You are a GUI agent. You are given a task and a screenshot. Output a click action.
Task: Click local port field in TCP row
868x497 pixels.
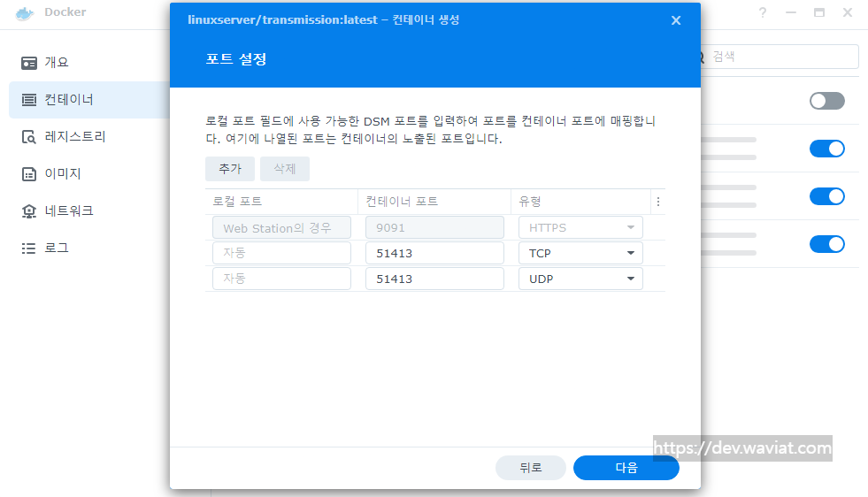click(281, 253)
